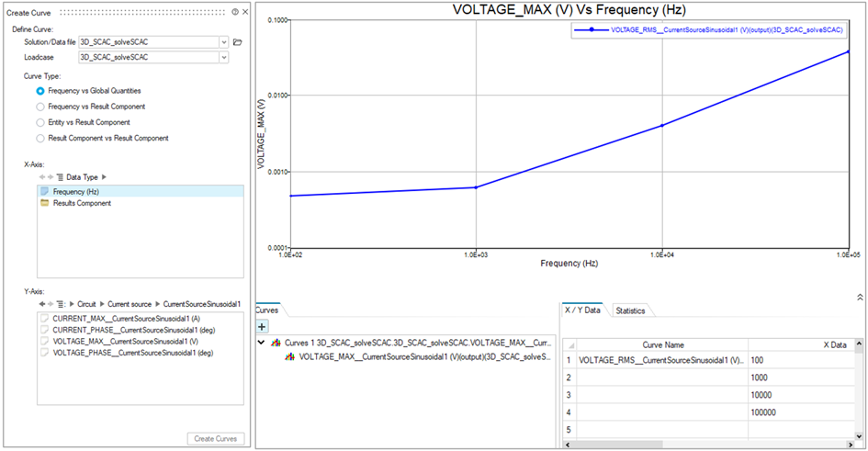Open the Solution/Data file dropdown
Viewport: 868px width, 451px height.
(x=224, y=42)
